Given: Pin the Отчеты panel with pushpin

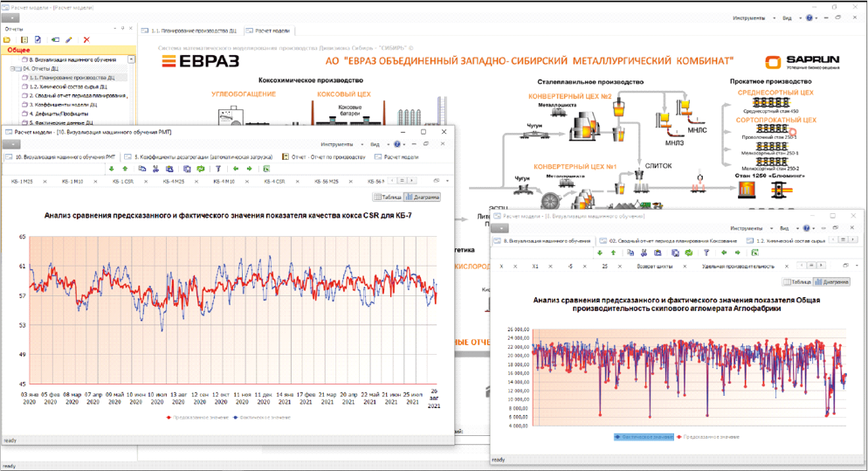Looking at the screenshot, I should pos(123,28).
